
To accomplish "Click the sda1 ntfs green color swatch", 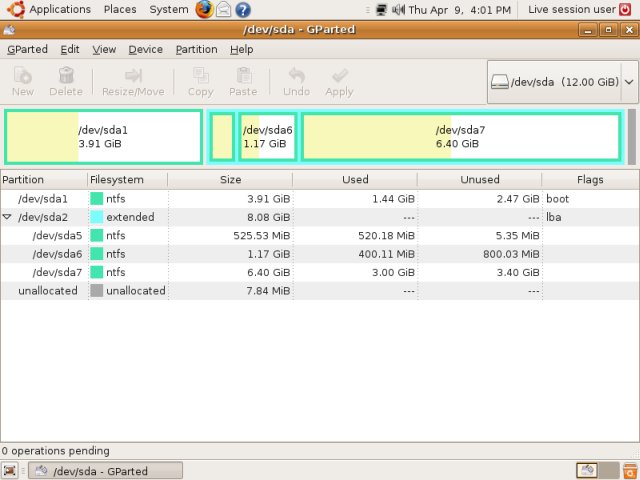I will (96, 199).
